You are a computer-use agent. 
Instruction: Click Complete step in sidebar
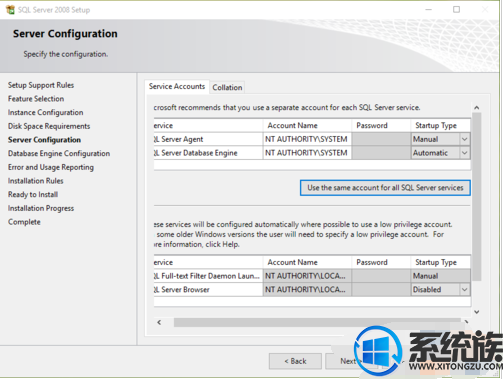tap(24, 222)
